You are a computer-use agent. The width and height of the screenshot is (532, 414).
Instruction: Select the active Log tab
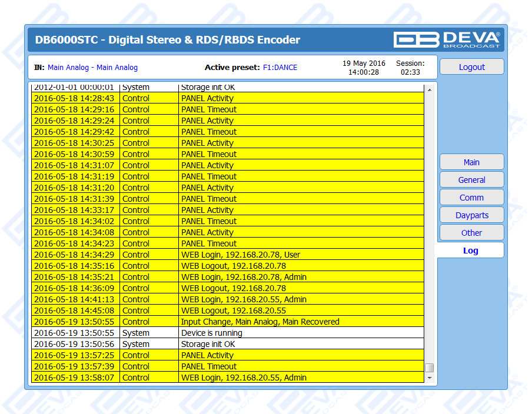pyautogui.click(x=470, y=251)
